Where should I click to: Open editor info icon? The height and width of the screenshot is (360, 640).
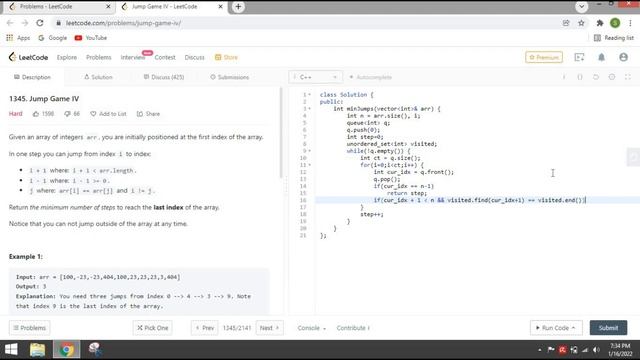[564, 77]
